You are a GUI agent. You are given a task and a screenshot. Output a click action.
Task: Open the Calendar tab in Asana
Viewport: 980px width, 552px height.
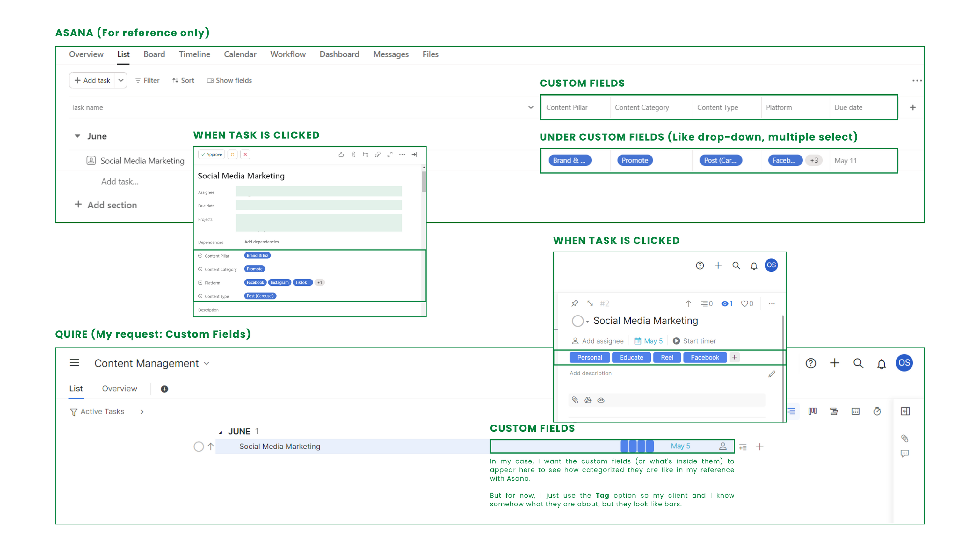tap(240, 54)
